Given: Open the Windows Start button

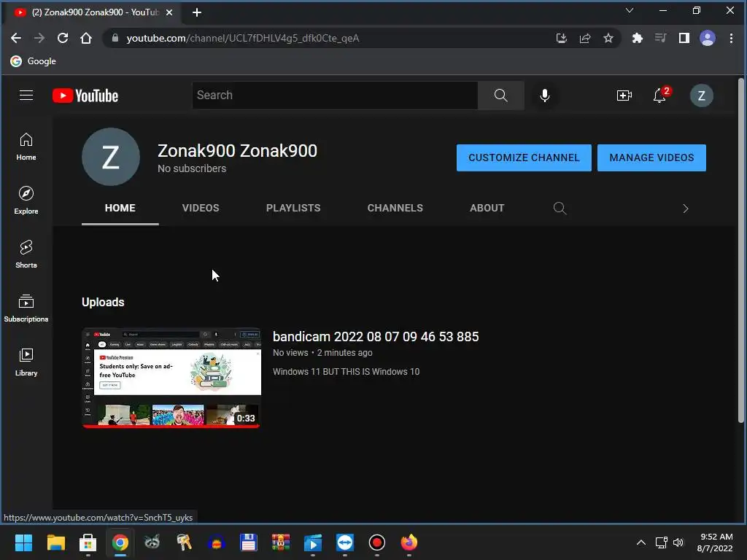Looking at the screenshot, I should [x=23, y=542].
